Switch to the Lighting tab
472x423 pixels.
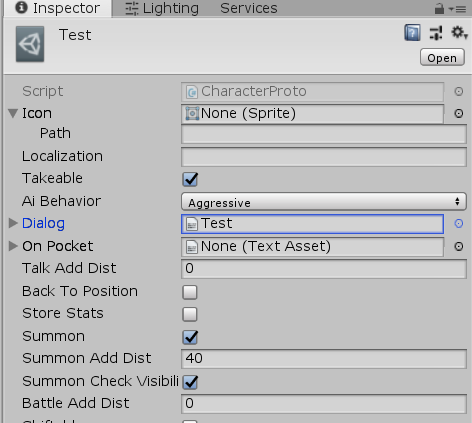[162, 8]
